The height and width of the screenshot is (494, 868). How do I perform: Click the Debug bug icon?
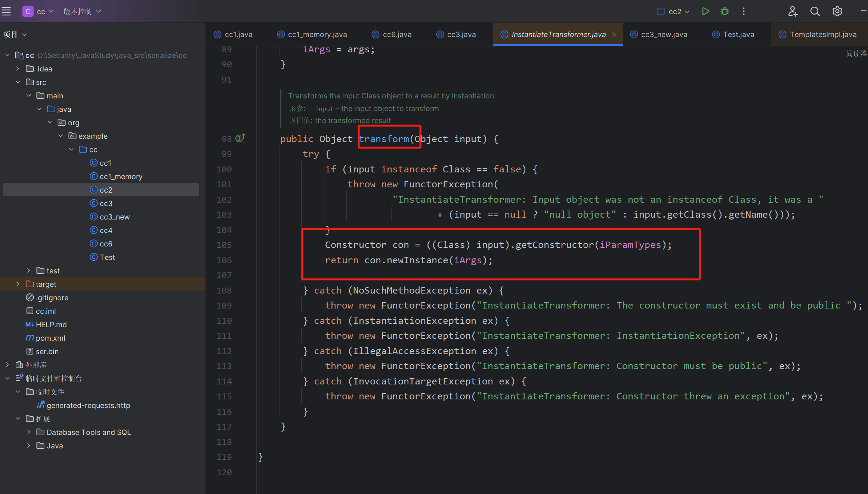pos(725,11)
